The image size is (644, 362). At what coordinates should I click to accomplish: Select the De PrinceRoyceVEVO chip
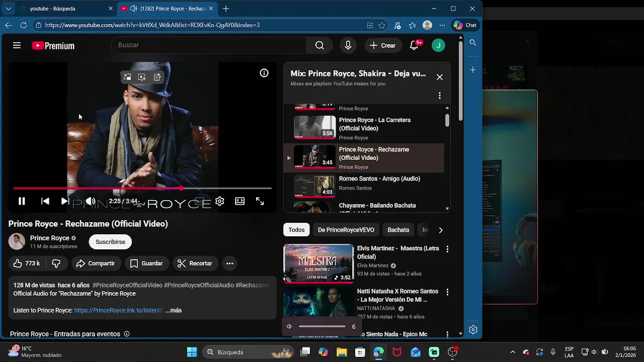click(x=346, y=230)
